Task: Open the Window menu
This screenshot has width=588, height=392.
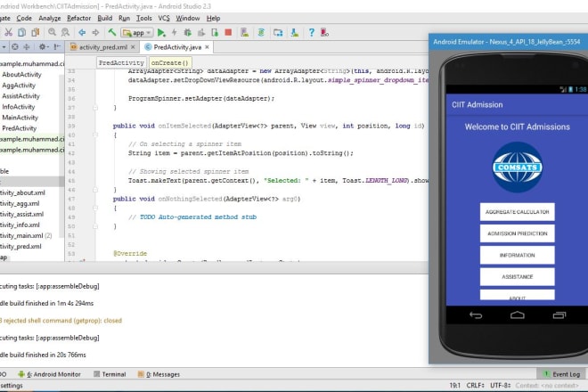Action: pos(187,18)
